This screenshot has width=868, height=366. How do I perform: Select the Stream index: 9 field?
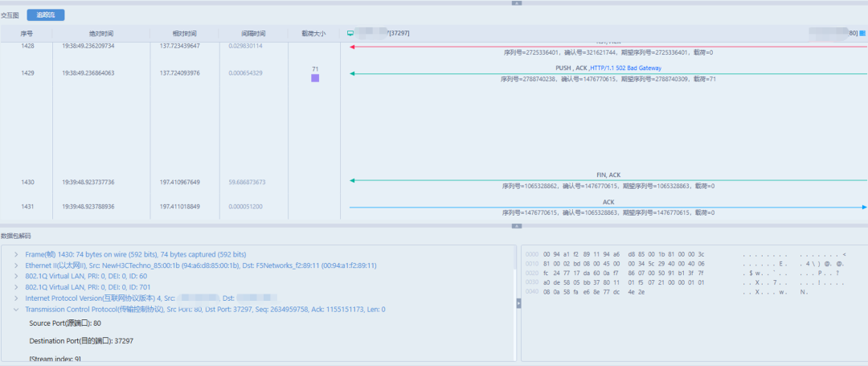point(55,360)
